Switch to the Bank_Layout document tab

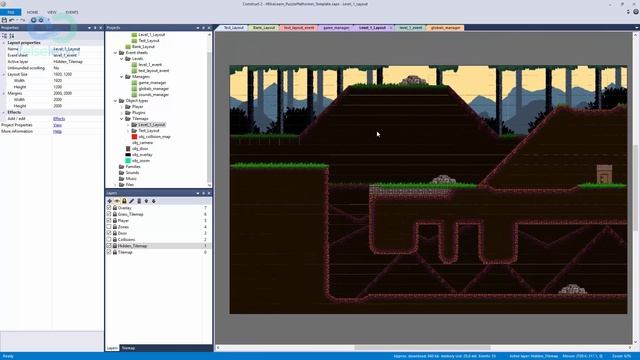264,28
